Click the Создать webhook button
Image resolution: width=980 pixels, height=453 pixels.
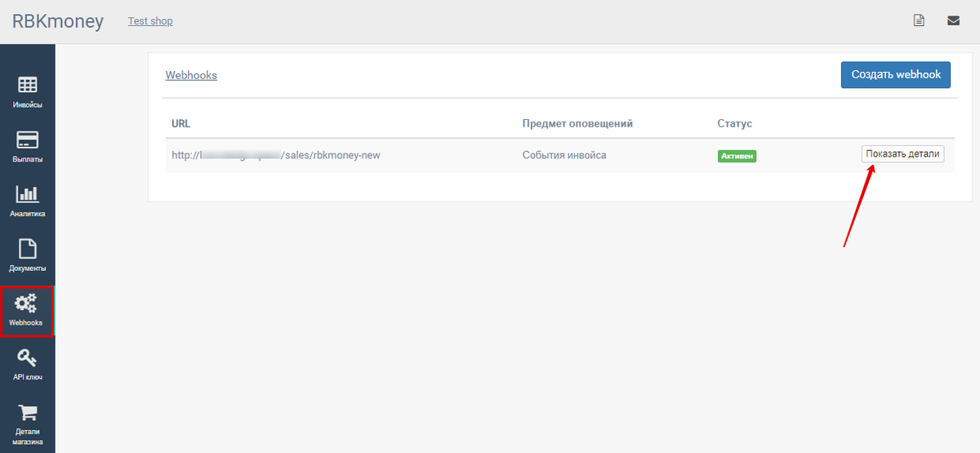(x=896, y=74)
